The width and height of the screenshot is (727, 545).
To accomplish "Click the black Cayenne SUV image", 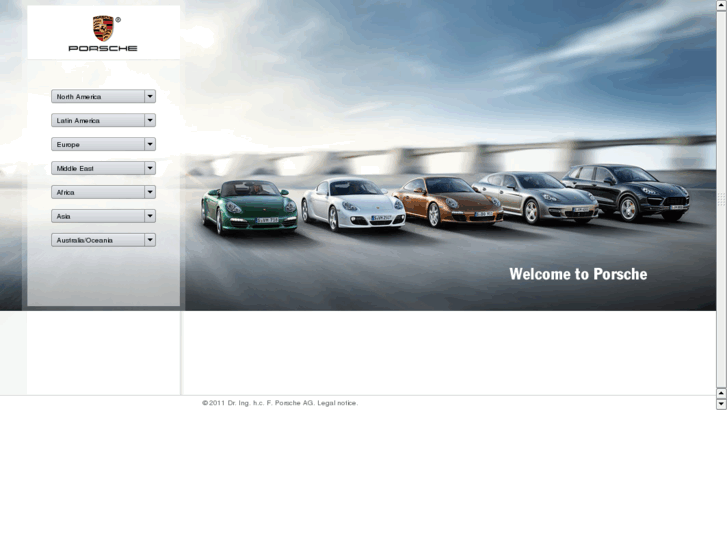I will point(626,192).
